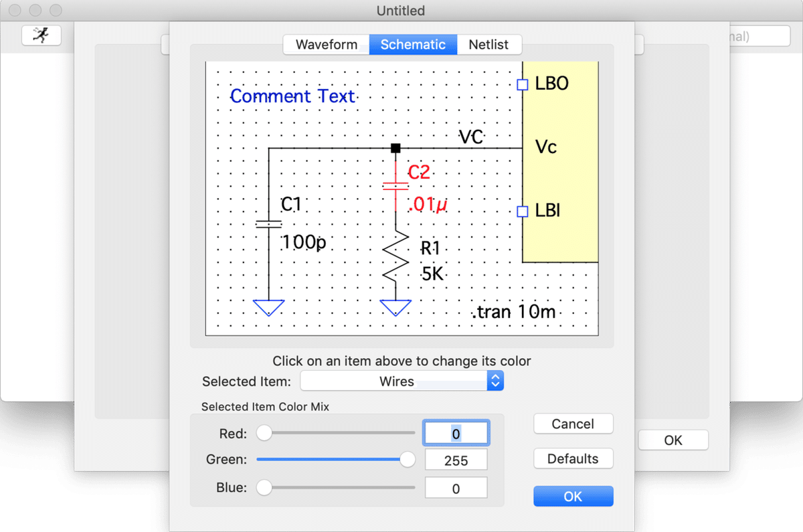The image size is (803, 532).
Task: Confirm with the blue OK button
Action: [573, 497]
